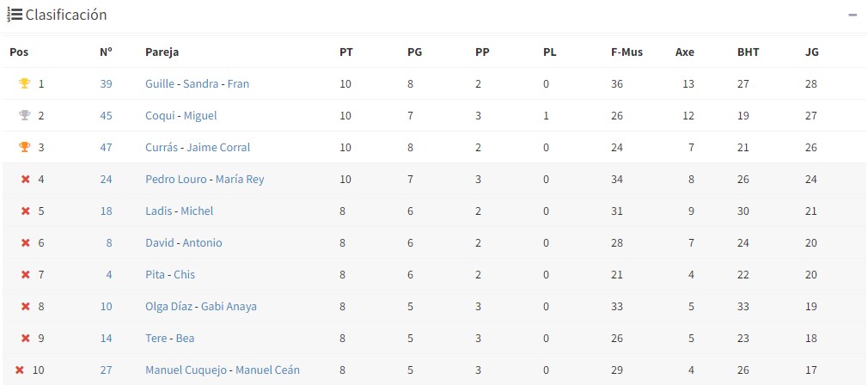Image resolution: width=868 pixels, height=385 pixels.
Task: Collapse the Clasificación panel with minus button
Action: point(853,15)
